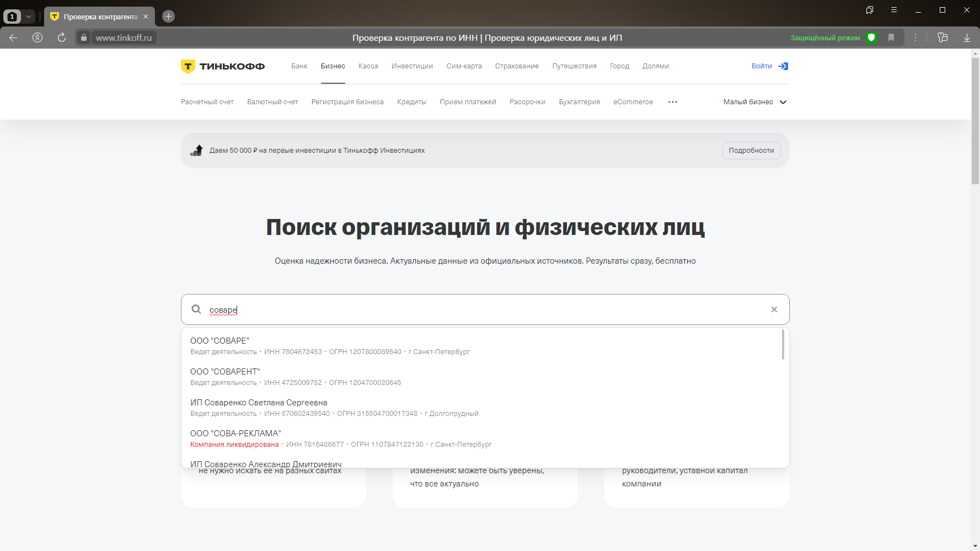This screenshot has height=551, width=980.
Task: Clear the search field with the X icon
Action: [x=774, y=309]
